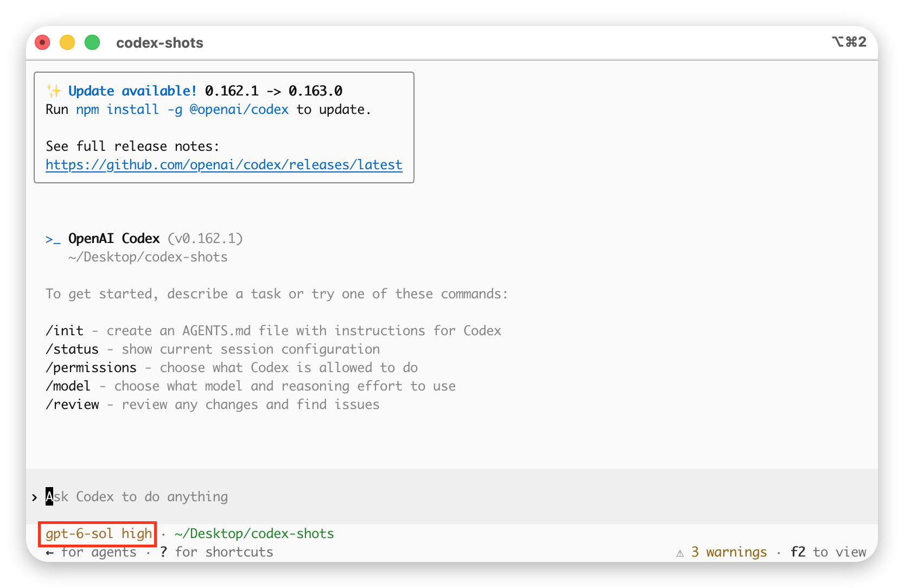Click the 3 warnings status entry
Image resolution: width=904 pixels, height=588 pixels.
pos(729,552)
